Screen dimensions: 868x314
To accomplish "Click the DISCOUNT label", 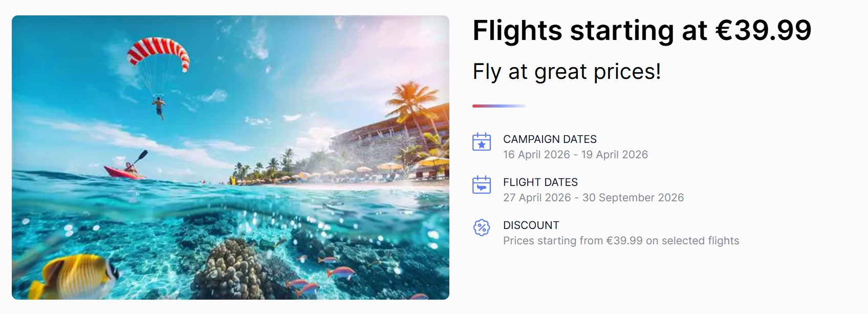I will click(x=531, y=225).
